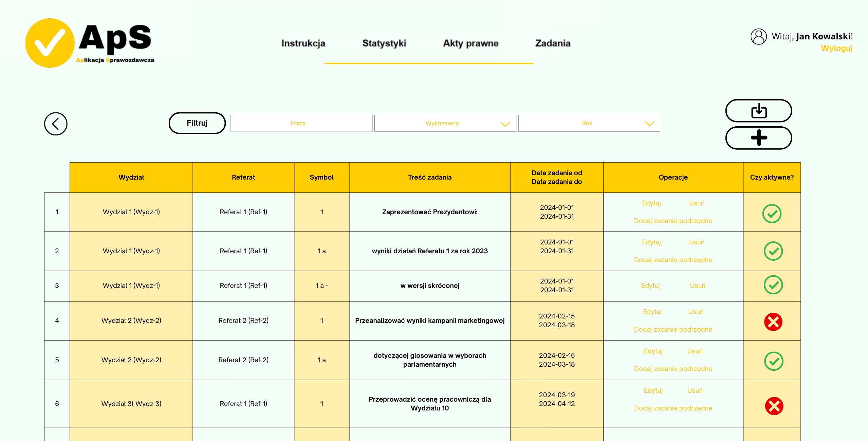868x441 pixels.
Task: Click red X icon in row 6
Action: (x=774, y=406)
